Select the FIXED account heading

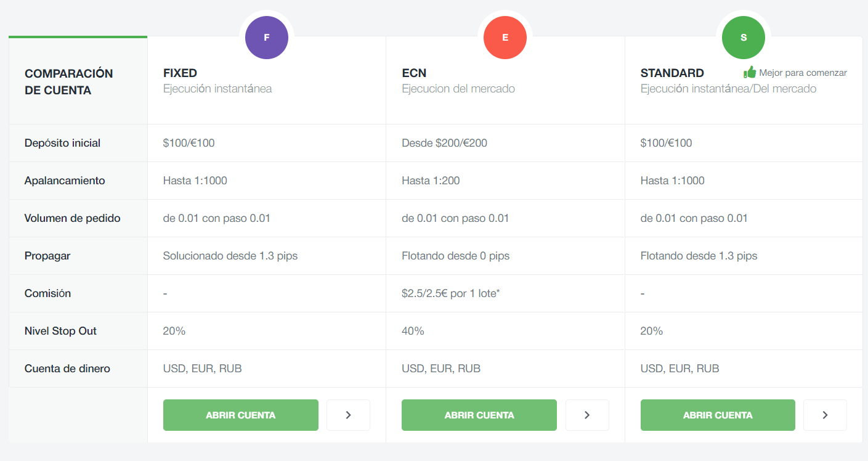180,73
